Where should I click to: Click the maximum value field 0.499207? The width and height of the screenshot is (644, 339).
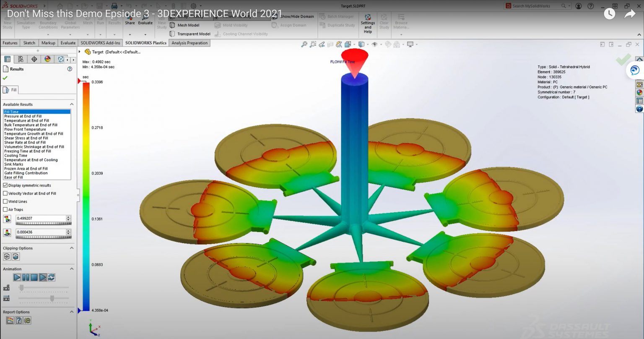click(x=41, y=218)
